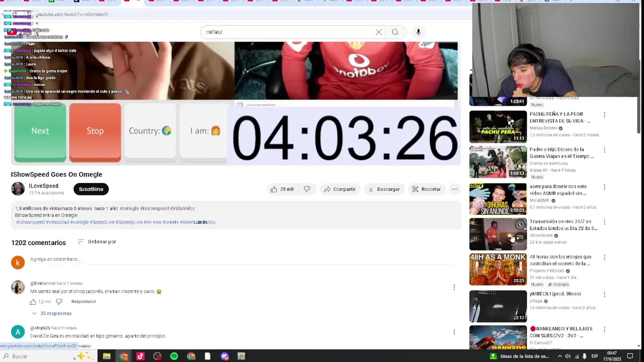Open options for 'RANKEANDO Y RELAJATE CON SUBS'
The width and height of the screenshot is (644, 362).
[x=604, y=329]
